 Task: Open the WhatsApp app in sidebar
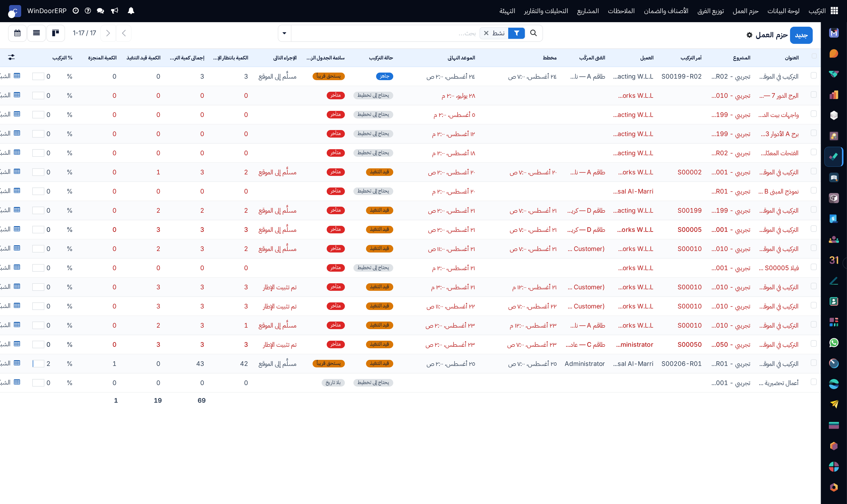[834, 343]
